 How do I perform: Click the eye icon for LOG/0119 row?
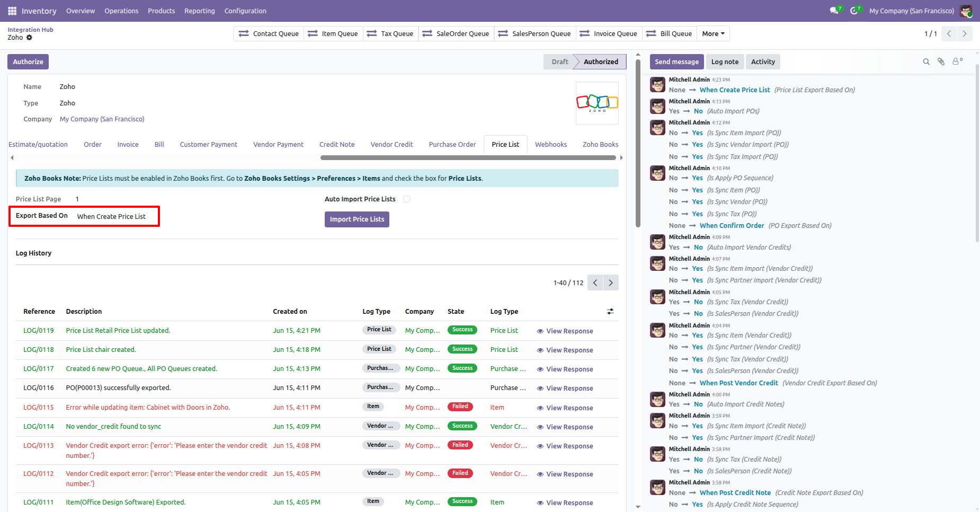click(540, 331)
